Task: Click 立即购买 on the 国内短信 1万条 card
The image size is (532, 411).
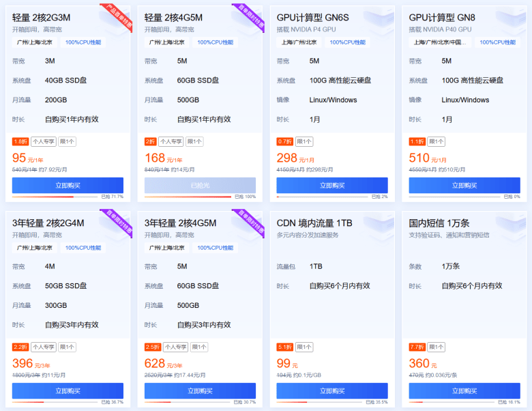Action: pyautogui.click(x=464, y=391)
